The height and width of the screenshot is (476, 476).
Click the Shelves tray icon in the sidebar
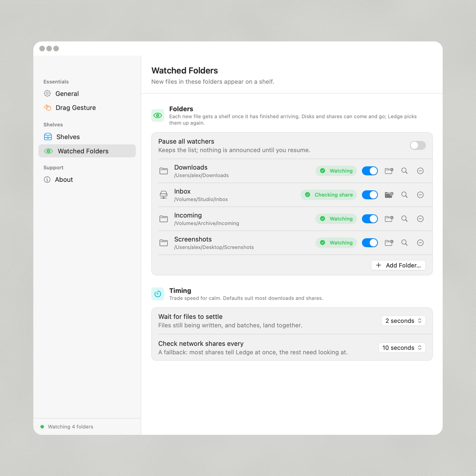[48, 137]
